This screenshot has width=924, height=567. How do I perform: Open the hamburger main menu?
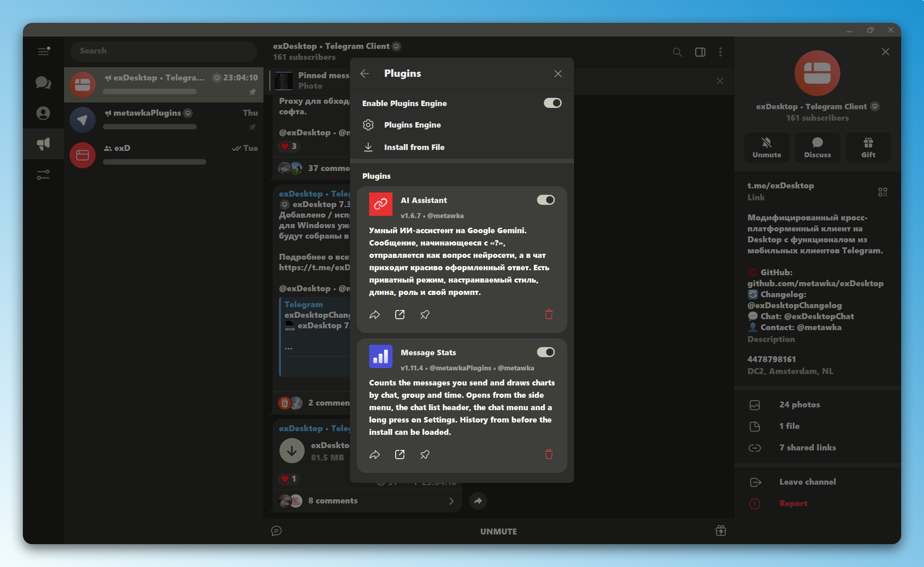[x=43, y=51]
